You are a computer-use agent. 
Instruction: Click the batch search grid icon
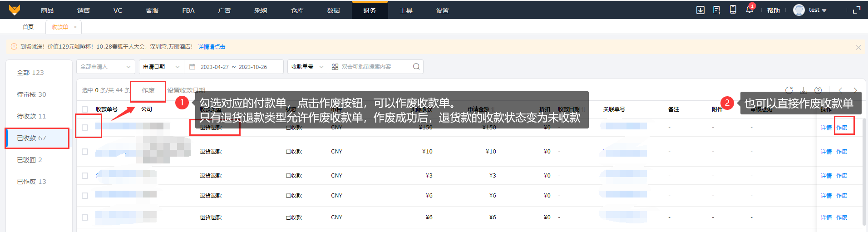pos(335,67)
